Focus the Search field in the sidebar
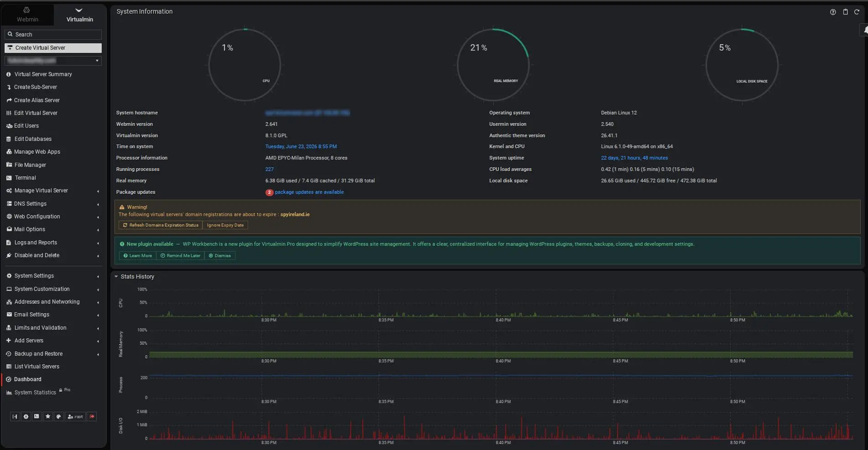Screen dimensions: 868x450 [x=53, y=35]
